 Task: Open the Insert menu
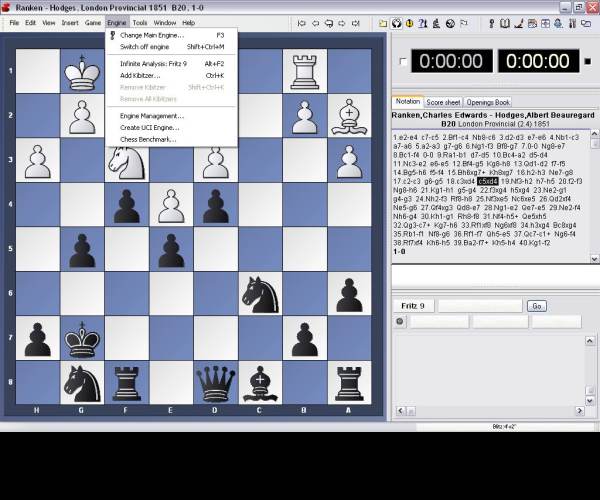70,23
